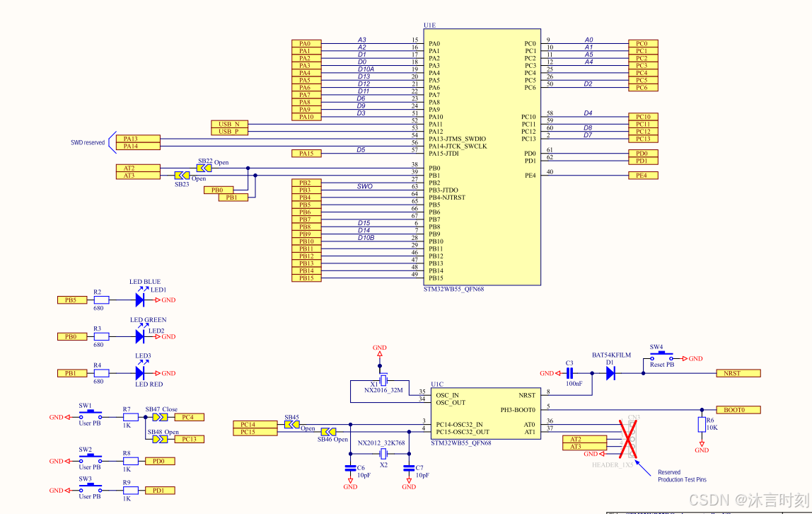Click the PE4 port label
Screen dimensions: 812x514
point(643,175)
